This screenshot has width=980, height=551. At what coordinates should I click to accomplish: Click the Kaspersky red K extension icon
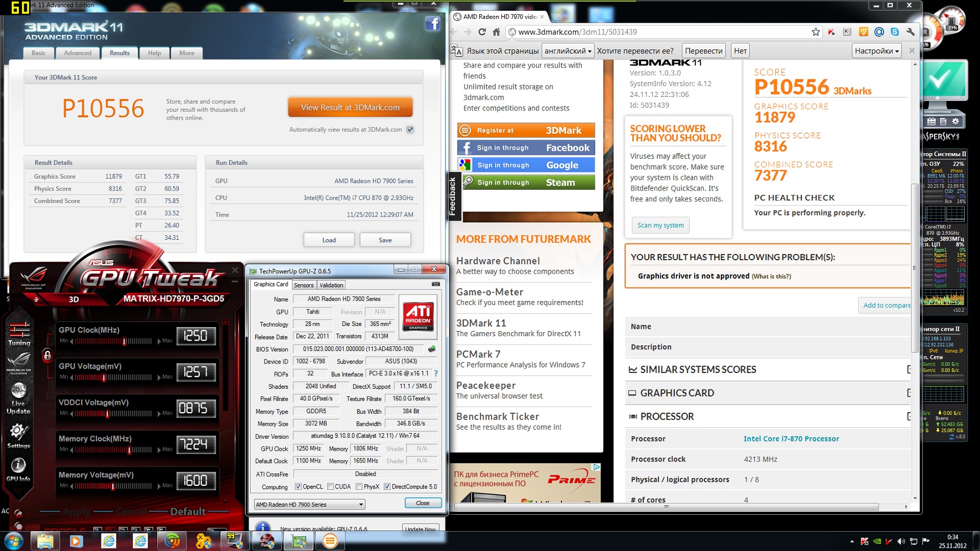point(831,32)
